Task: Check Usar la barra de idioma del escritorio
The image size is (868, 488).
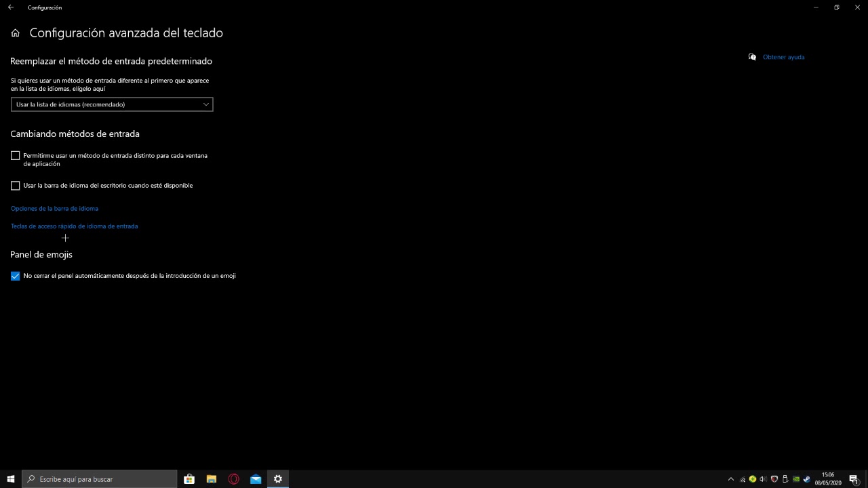Action: pos(15,186)
